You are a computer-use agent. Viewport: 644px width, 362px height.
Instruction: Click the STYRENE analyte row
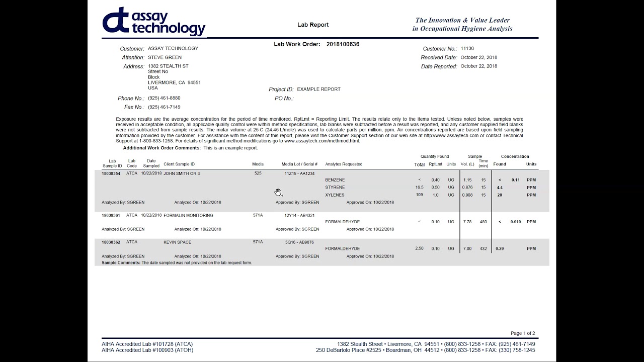click(x=335, y=188)
